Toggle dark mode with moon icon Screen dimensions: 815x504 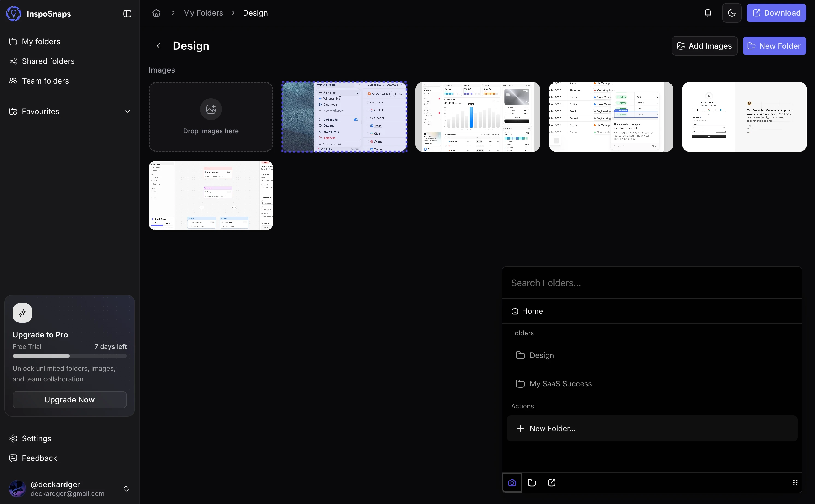pos(732,13)
